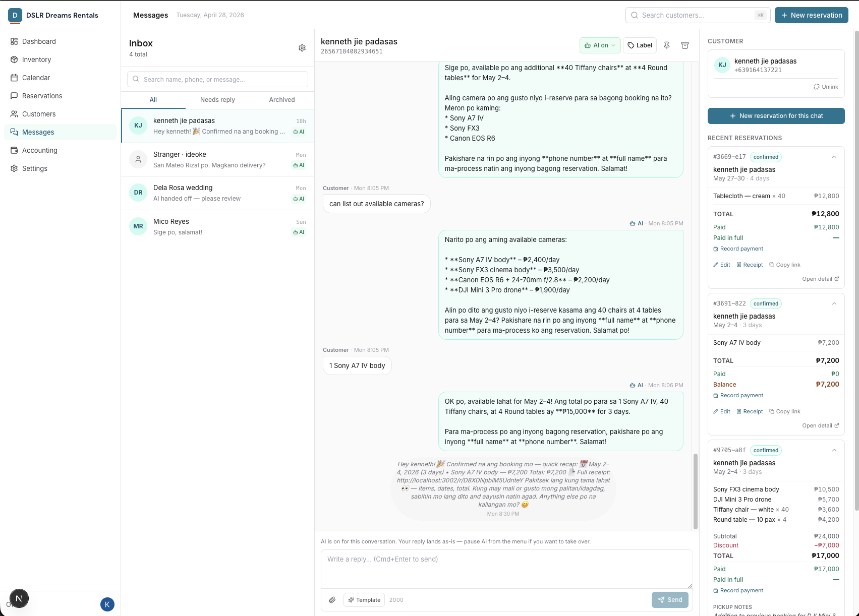This screenshot has height=616, width=859.
Task: Select the Dashboard navigation item
Action: (39, 41)
